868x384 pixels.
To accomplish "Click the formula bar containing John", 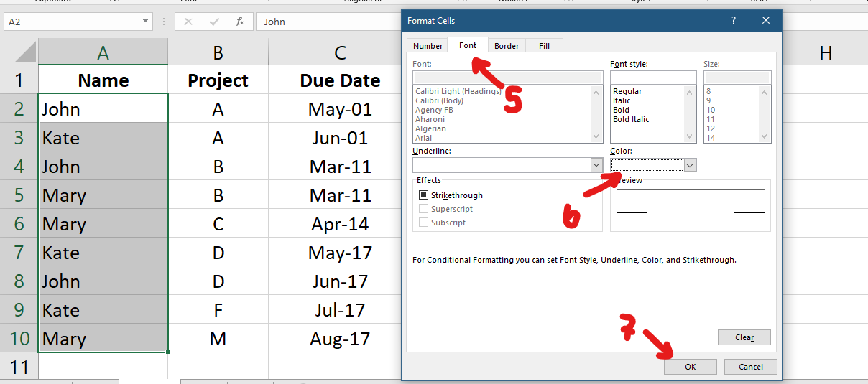I will click(x=329, y=22).
